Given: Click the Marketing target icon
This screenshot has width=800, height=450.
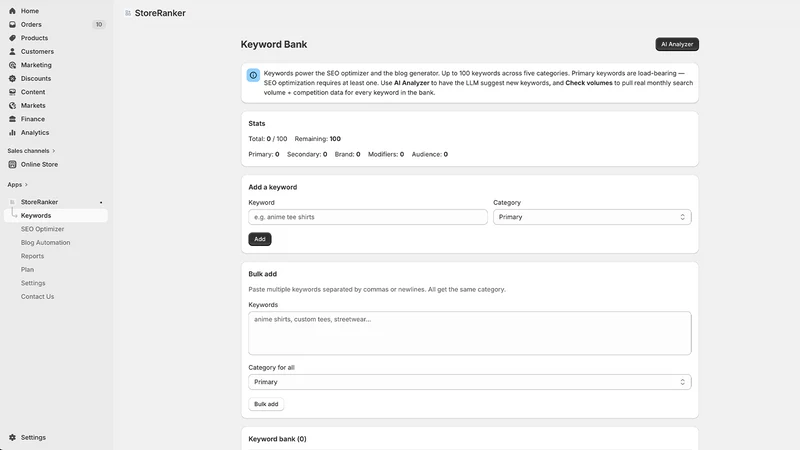Looking at the screenshot, I should [12, 65].
